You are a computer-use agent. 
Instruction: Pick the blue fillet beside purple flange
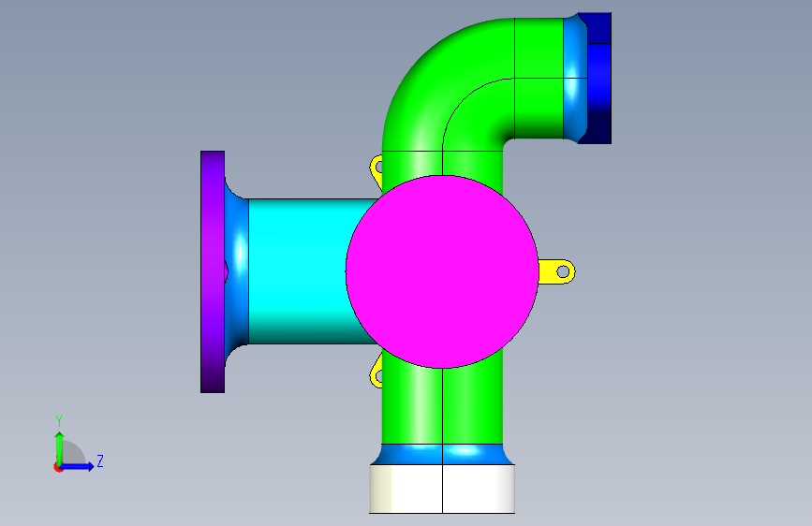(237, 270)
